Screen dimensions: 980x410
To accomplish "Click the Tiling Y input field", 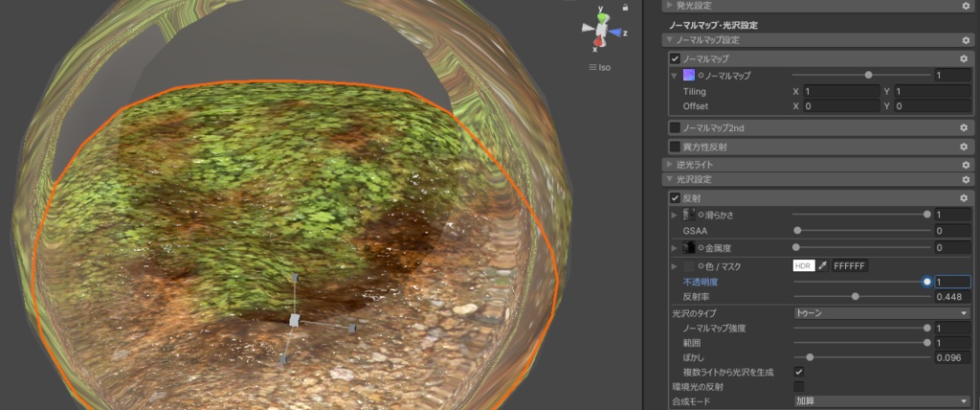I will tap(932, 91).
